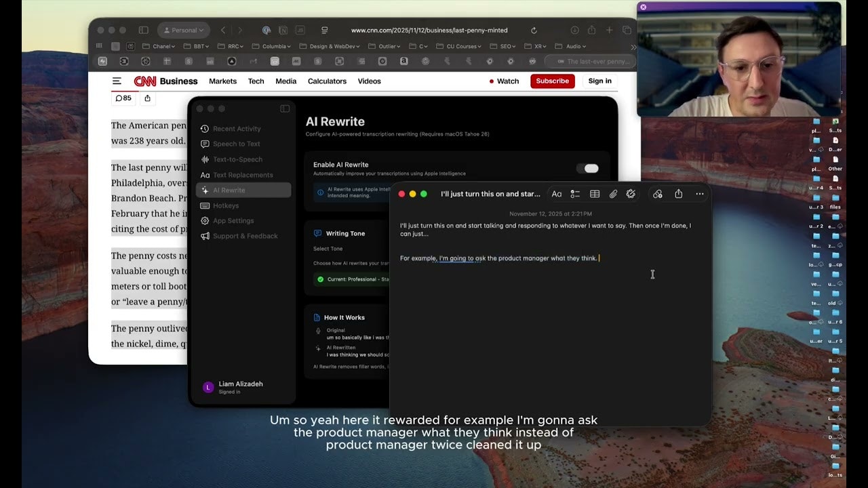The width and height of the screenshot is (868, 488).
Task: Select the AI Rewrite sidebar item
Action: click(x=243, y=190)
